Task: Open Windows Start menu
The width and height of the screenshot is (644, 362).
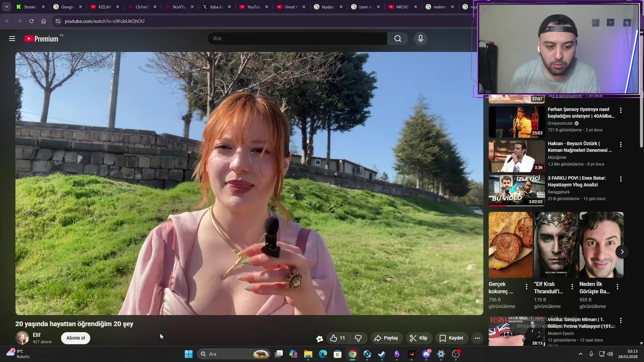Action: pos(189,354)
